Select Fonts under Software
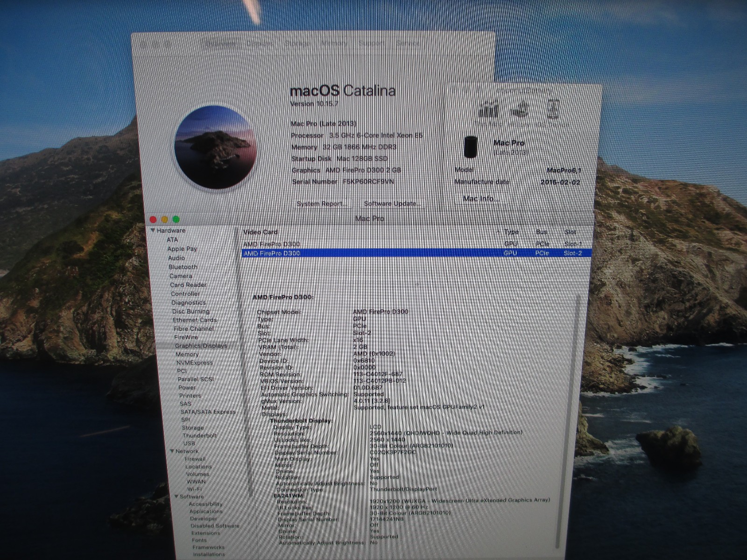The image size is (747, 560). (x=199, y=540)
